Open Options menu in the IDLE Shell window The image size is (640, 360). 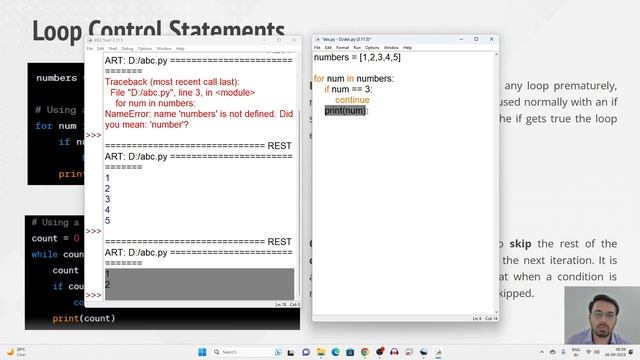(x=144, y=49)
